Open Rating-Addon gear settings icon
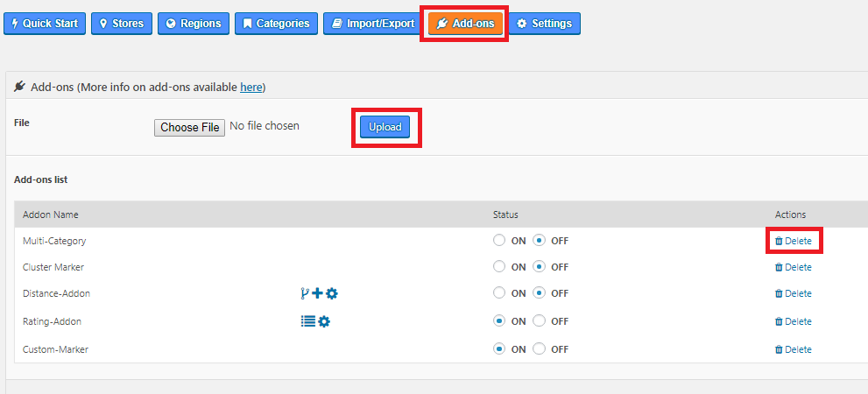Image resolution: width=868 pixels, height=394 pixels. pyautogui.click(x=324, y=321)
